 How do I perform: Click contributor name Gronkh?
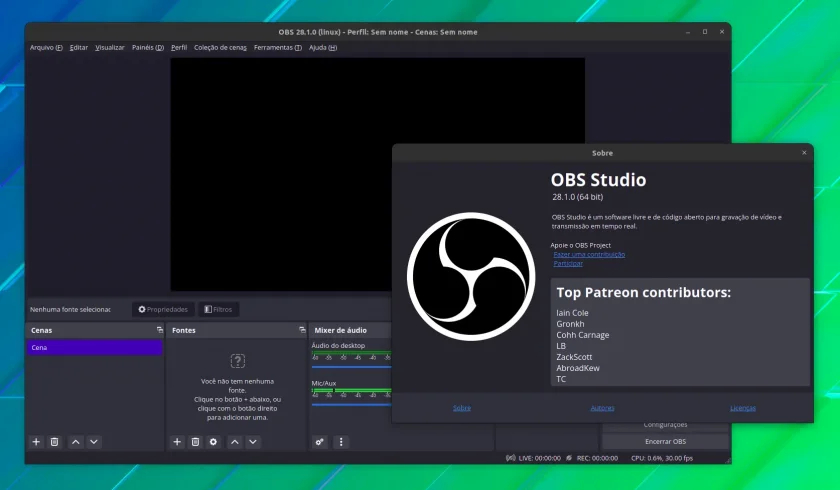pyautogui.click(x=570, y=324)
